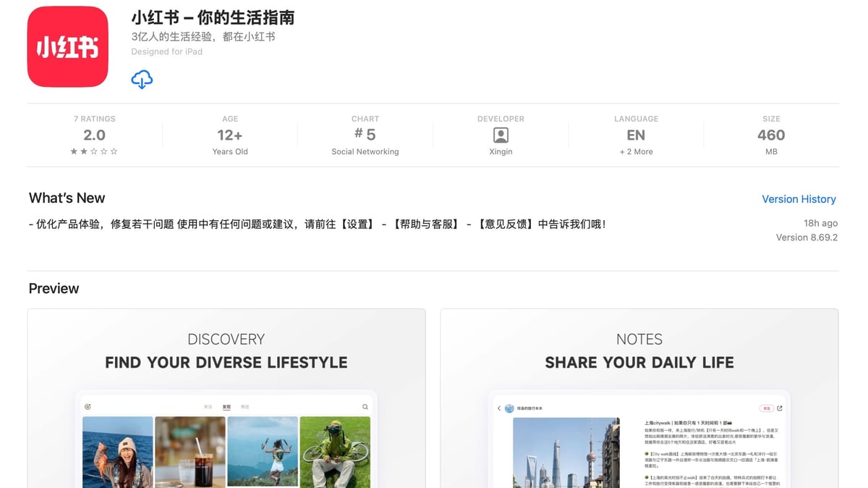
Task: Click the 460 MB size value
Action: point(771,135)
